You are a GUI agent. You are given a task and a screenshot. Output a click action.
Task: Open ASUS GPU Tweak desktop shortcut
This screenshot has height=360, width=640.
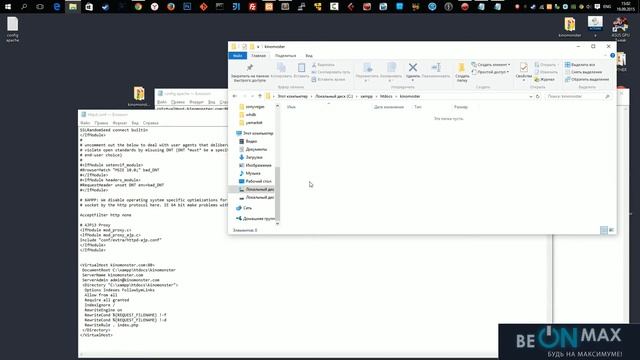click(x=620, y=29)
